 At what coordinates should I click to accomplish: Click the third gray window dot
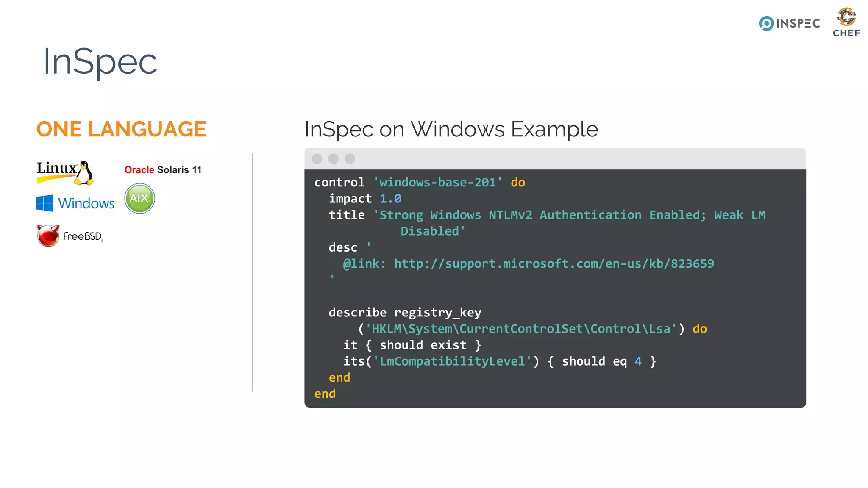tap(350, 159)
